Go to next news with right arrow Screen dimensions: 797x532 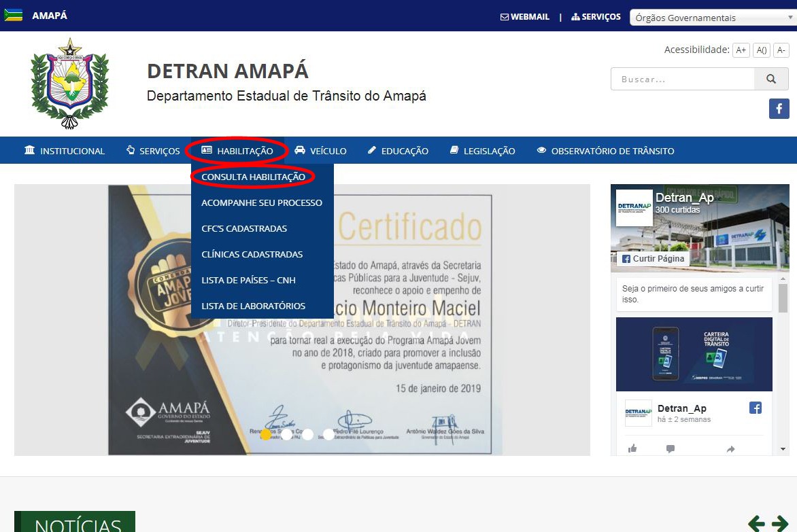780,523
